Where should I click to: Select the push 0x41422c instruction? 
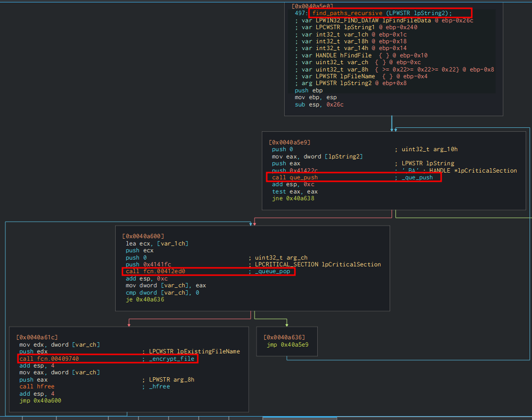coord(295,171)
